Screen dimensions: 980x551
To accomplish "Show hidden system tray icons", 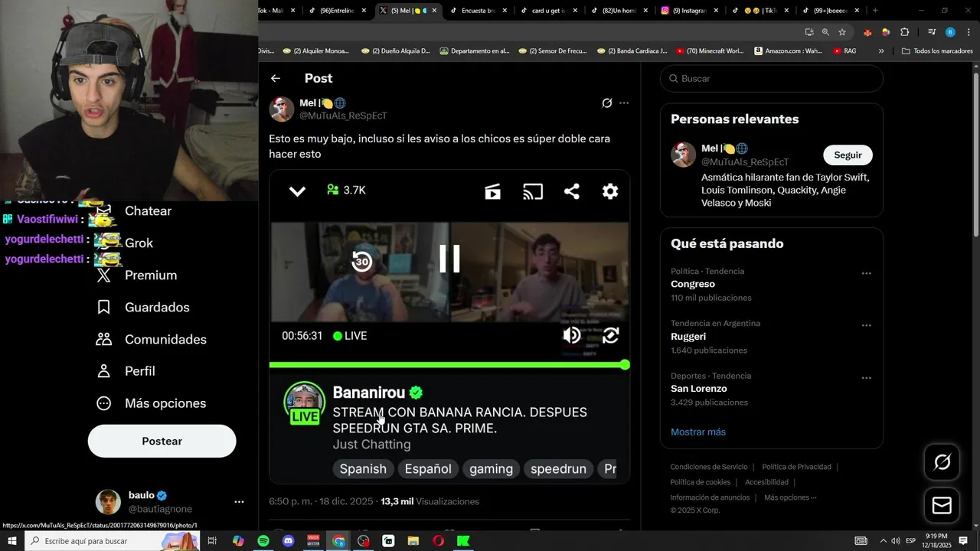I will pos(883,541).
